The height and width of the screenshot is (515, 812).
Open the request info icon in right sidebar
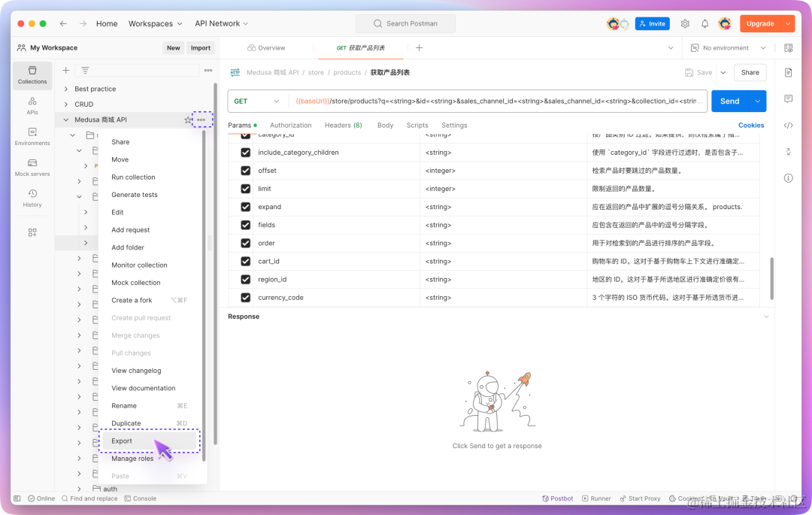point(788,178)
